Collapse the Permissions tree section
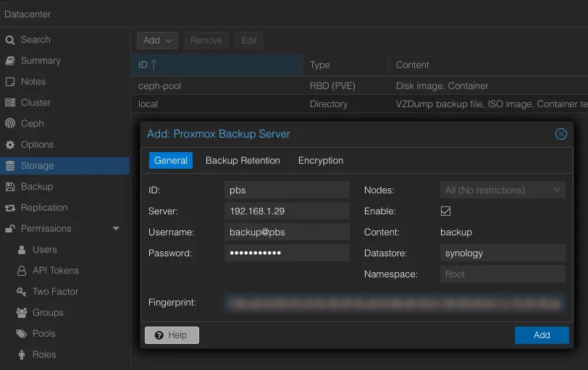The height and width of the screenshot is (370, 588). pyautogui.click(x=117, y=228)
